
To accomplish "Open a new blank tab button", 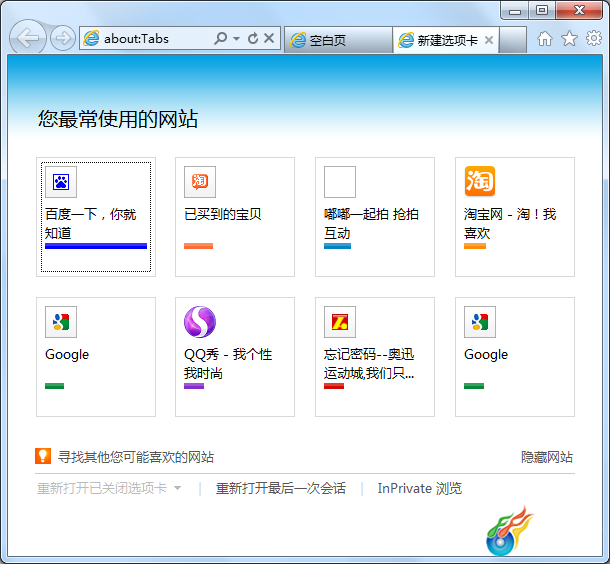I will tap(512, 40).
